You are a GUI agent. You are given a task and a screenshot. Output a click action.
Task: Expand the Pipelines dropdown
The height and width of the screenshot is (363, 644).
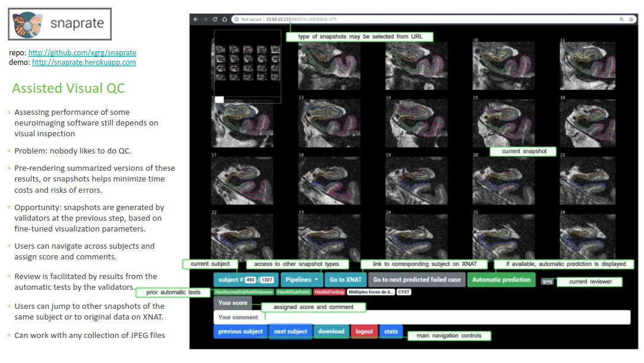(x=301, y=280)
